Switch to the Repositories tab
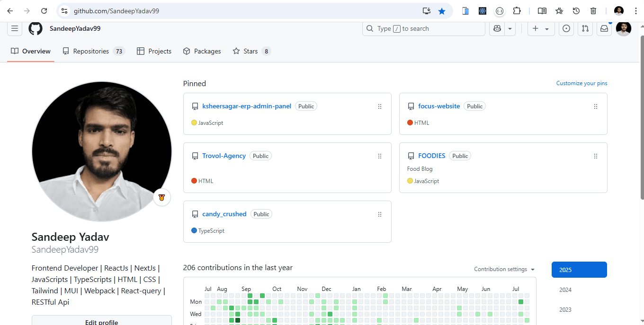Screen dimensions: 644x325 (x=93, y=51)
